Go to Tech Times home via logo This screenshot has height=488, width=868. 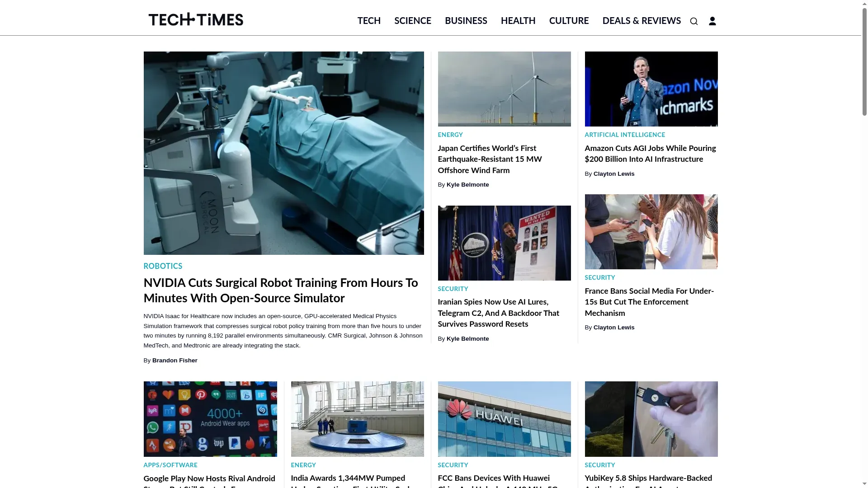click(x=196, y=19)
